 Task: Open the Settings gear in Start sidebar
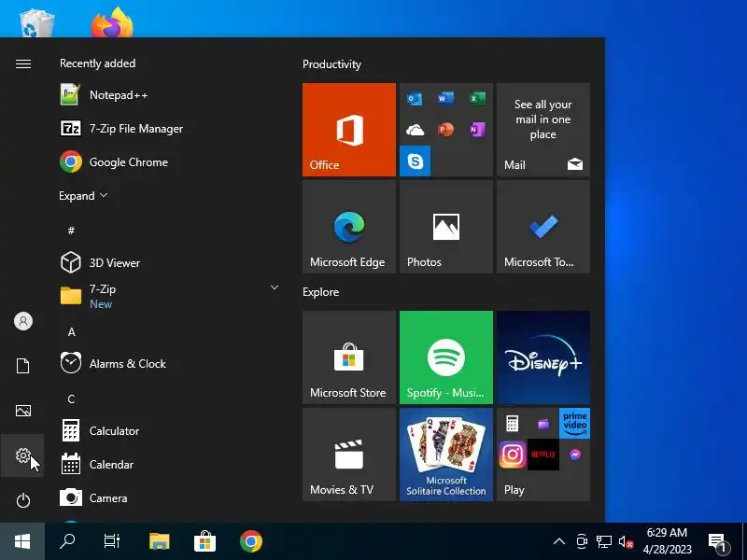pos(22,455)
